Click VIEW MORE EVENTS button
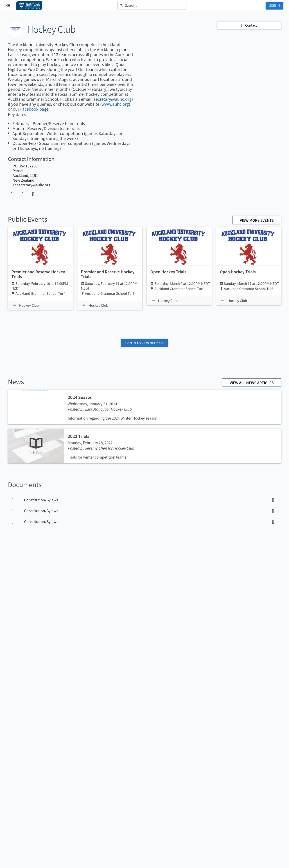 pos(257,220)
